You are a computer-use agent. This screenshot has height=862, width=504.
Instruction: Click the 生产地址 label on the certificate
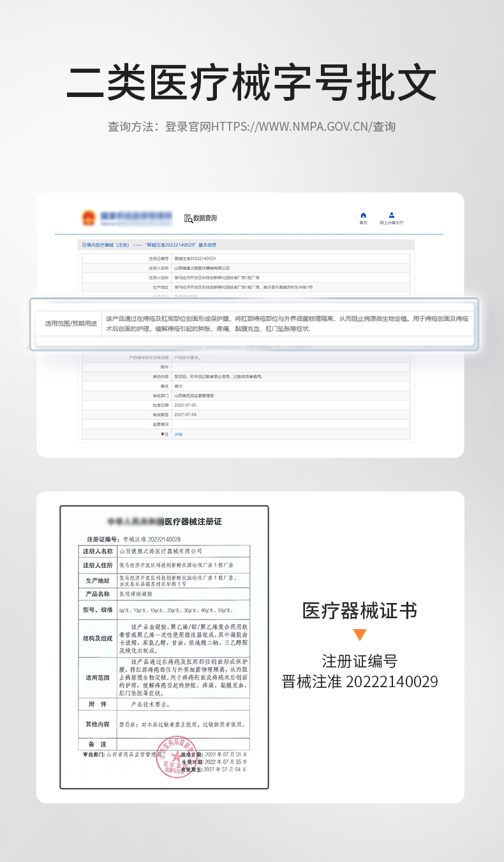(x=98, y=581)
